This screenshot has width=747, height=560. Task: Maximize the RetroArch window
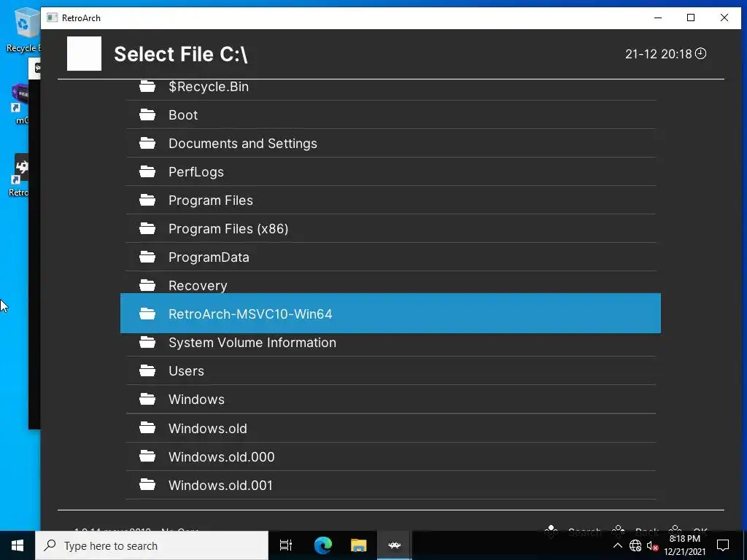[x=691, y=18]
